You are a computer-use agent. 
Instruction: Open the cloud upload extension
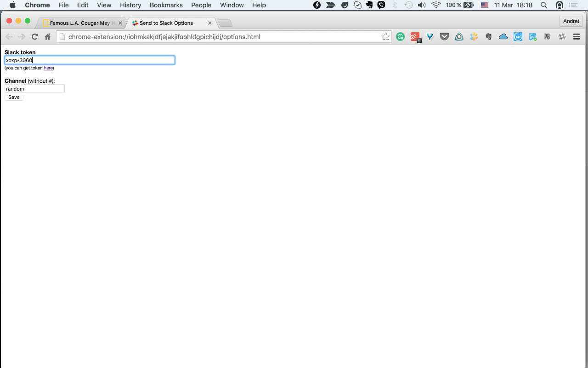(503, 36)
